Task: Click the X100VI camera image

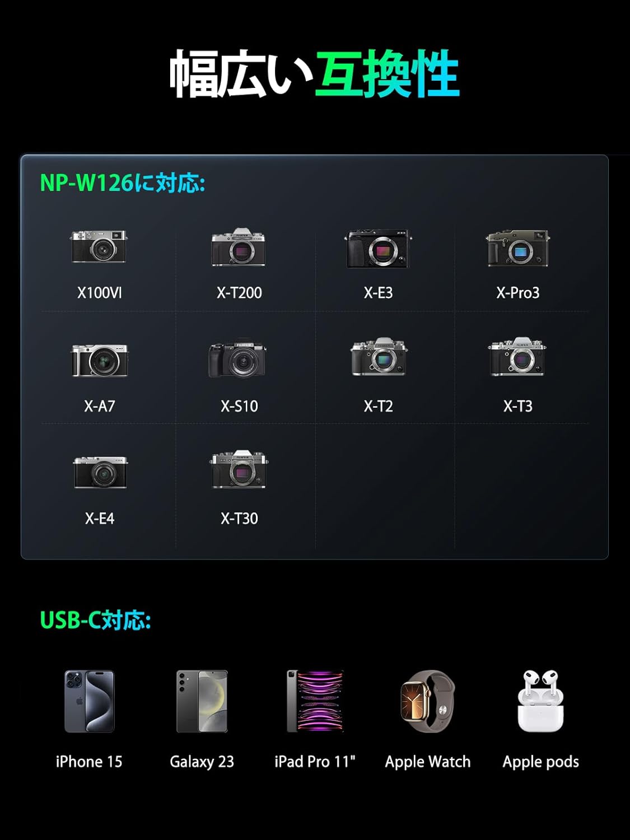Action: tap(99, 246)
